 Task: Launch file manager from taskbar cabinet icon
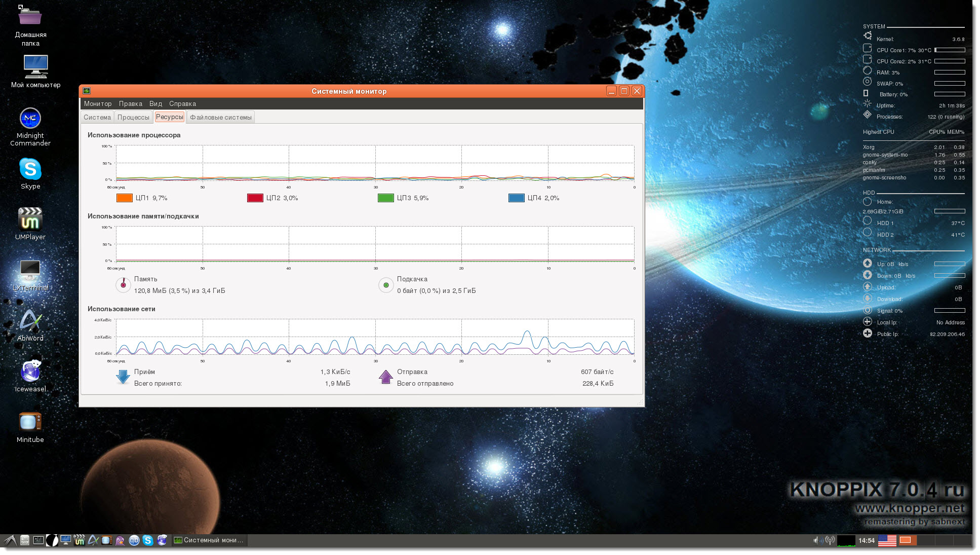pyautogui.click(x=24, y=540)
